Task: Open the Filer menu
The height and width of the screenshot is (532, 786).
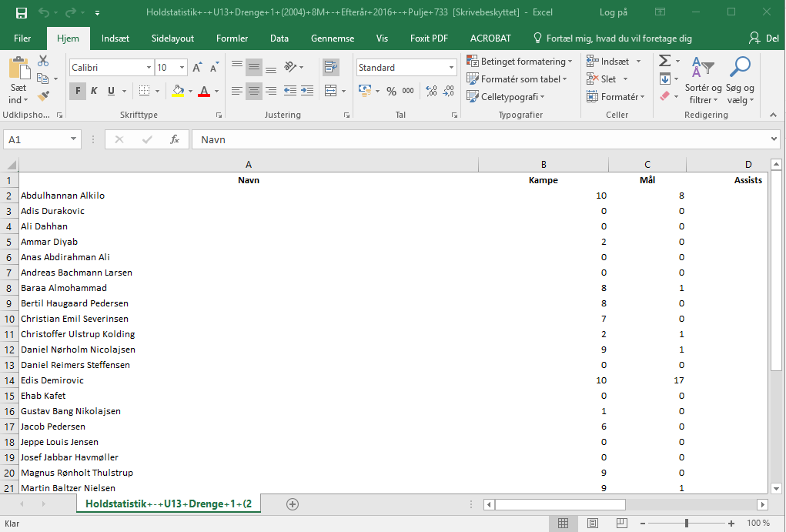Action: tap(22, 38)
